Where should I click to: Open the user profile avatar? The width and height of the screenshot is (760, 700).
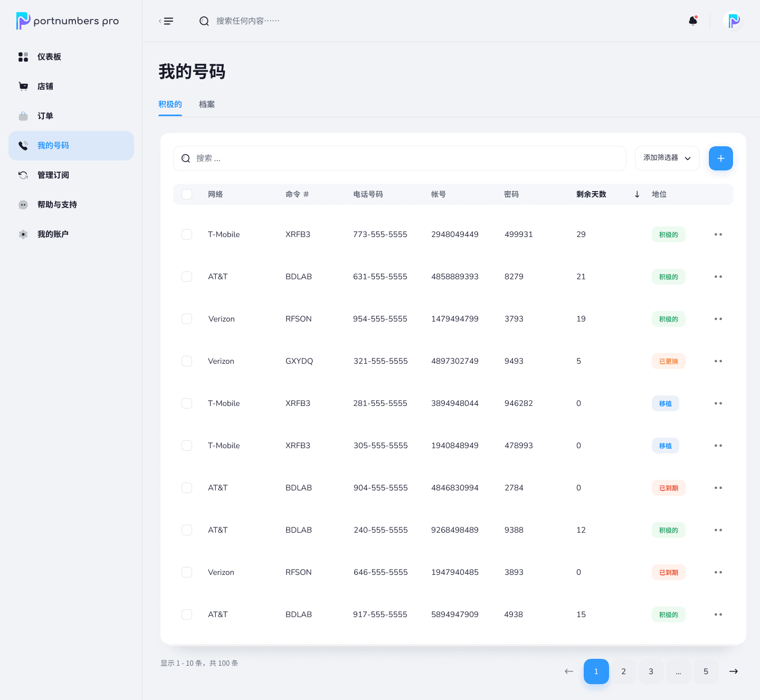pyautogui.click(x=734, y=21)
